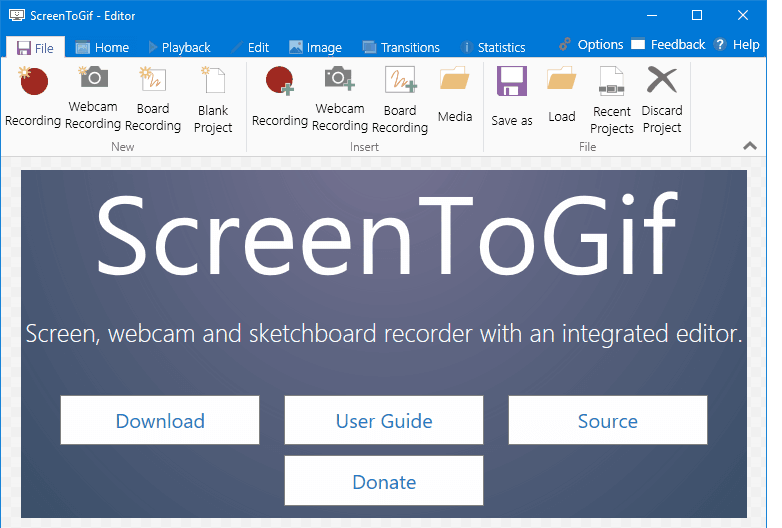Click the Save as floppy disk icon
The image size is (782, 528).
coord(512,81)
